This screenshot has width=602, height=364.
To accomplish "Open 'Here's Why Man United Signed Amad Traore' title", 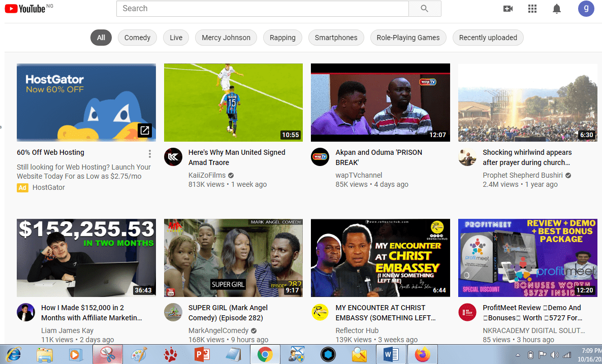I will click(237, 157).
